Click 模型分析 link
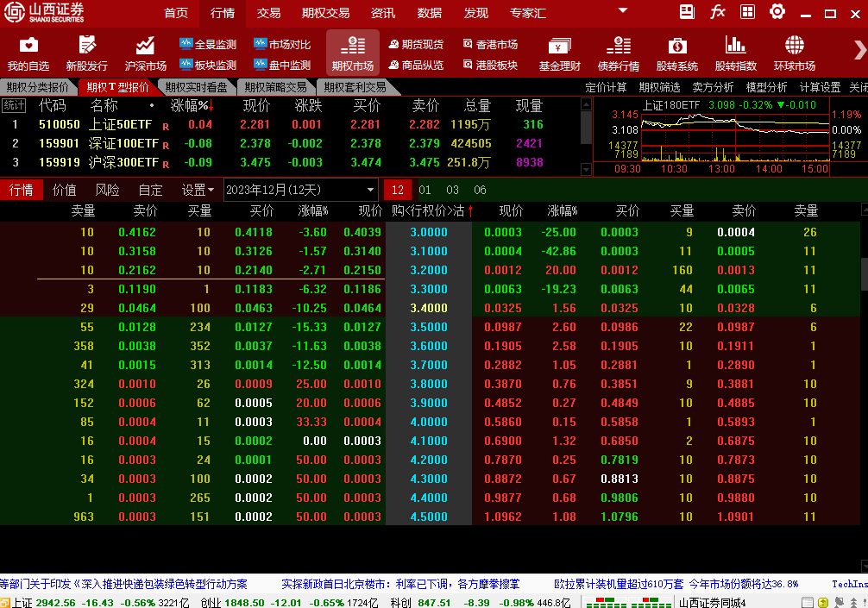868x608 pixels. click(767, 87)
